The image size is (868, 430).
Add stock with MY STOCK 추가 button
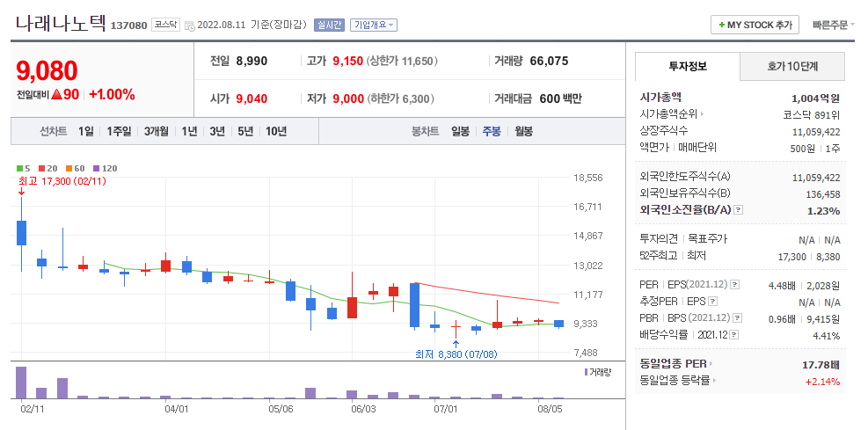[x=755, y=25]
